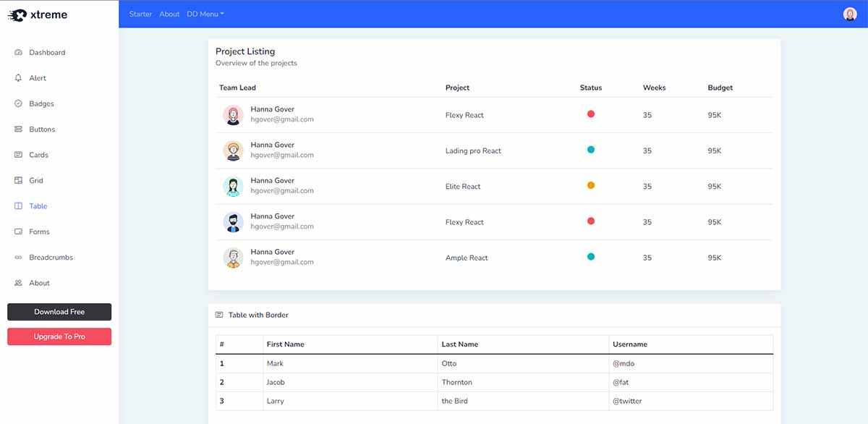
Task: Expand the DD Menu dropdown
Action: (x=205, y=14)
